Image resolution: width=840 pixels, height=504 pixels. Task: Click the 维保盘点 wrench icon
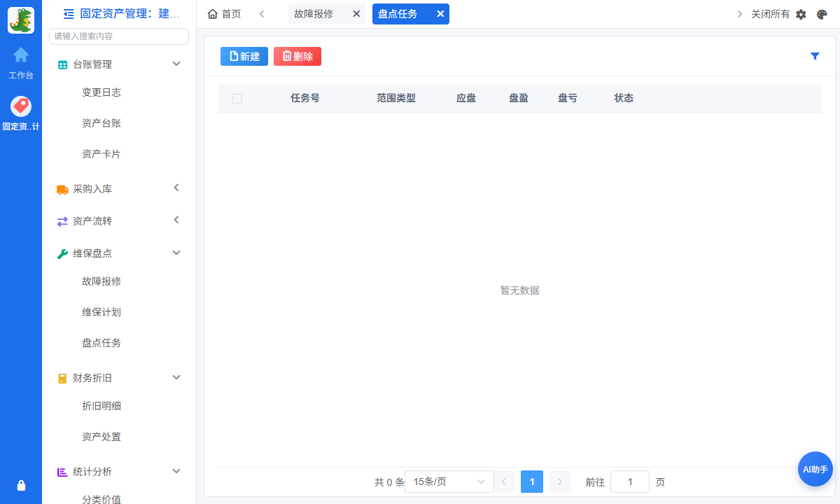pos(62,253)
